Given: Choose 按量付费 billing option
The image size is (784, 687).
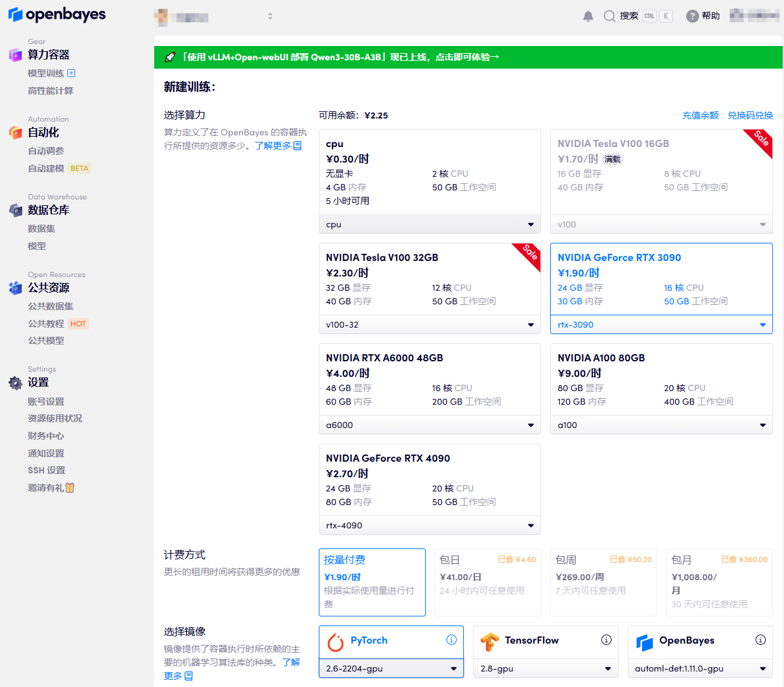Looking at the screenshot, I should pyautogui.click(x=372, y=582).
